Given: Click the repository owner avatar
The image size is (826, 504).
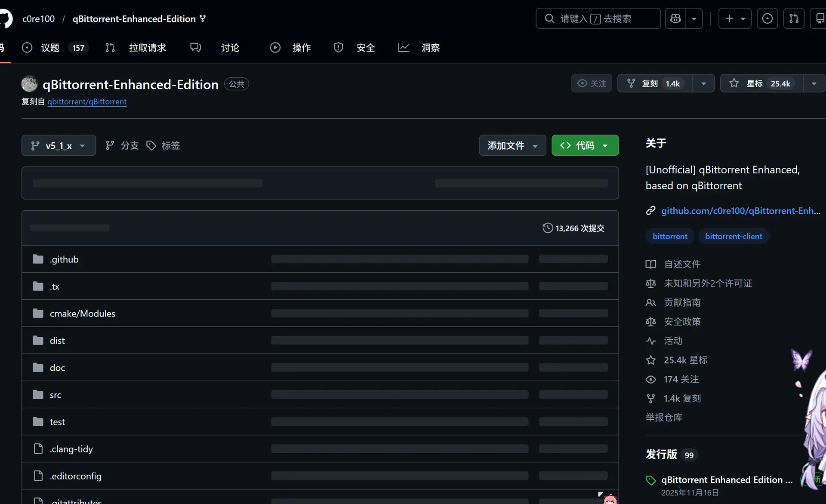Looking at the screenshot, I should [x=29, y=84].
